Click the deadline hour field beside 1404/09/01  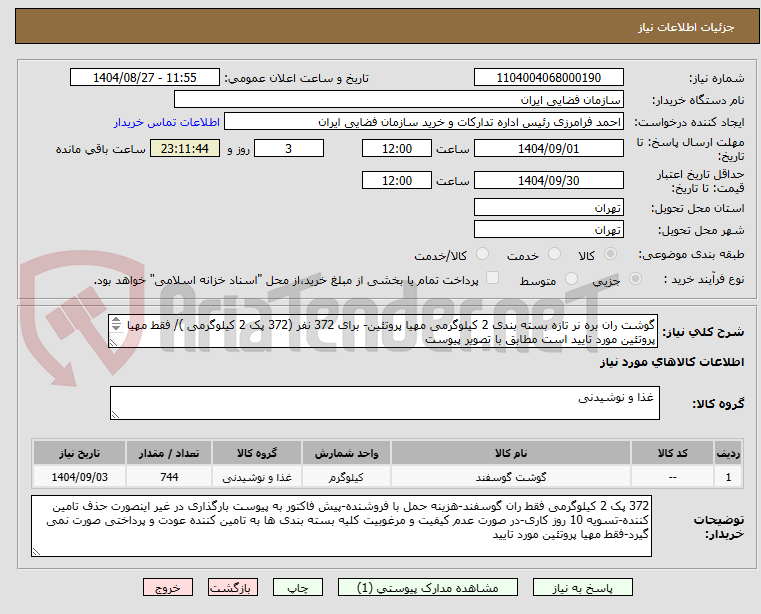click(x=397, y=149)
